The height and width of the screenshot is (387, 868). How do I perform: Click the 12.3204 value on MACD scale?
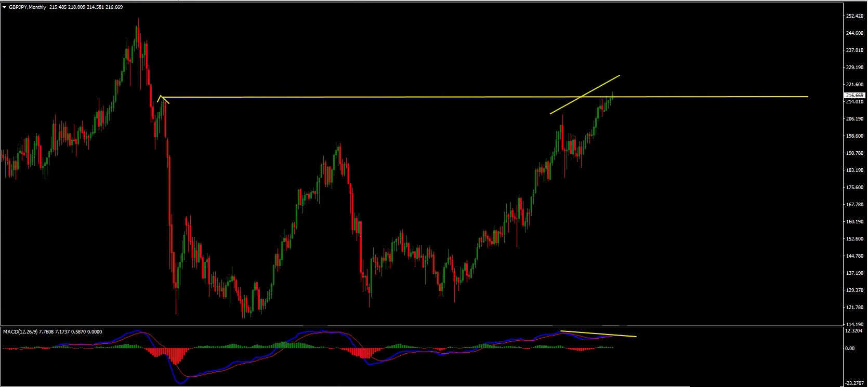point(854,330)
